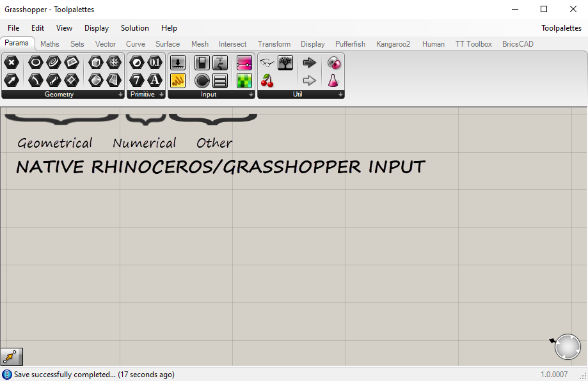Viewport: 588px width, 381px height.
Task: Select the Boolean parameter icon in Primitive panel
Action: (136, 62)
